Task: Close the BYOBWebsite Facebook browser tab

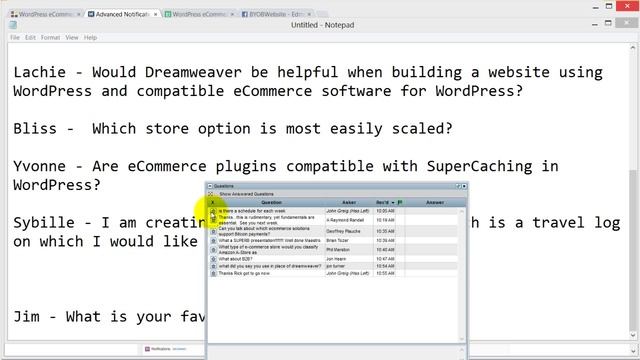Action: click(309, 14)
